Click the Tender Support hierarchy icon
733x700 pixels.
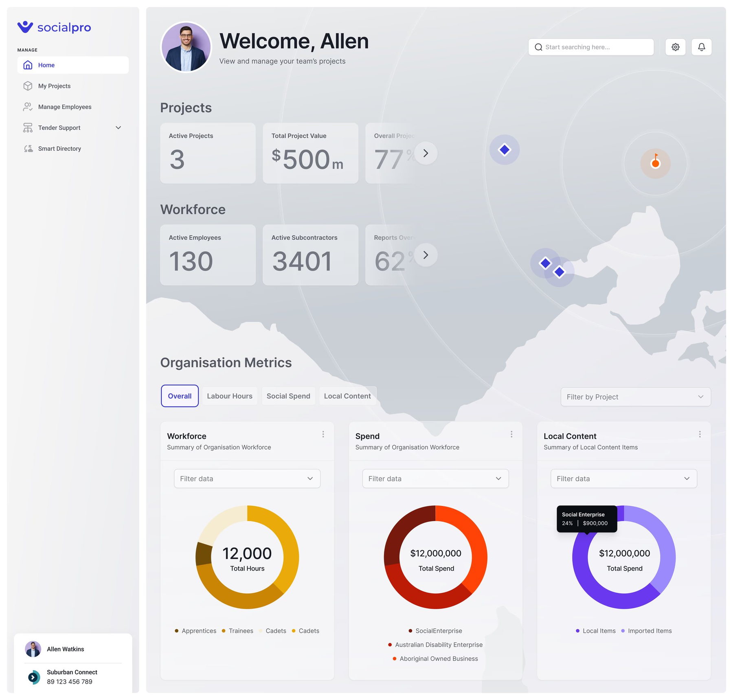coord(28,128)
